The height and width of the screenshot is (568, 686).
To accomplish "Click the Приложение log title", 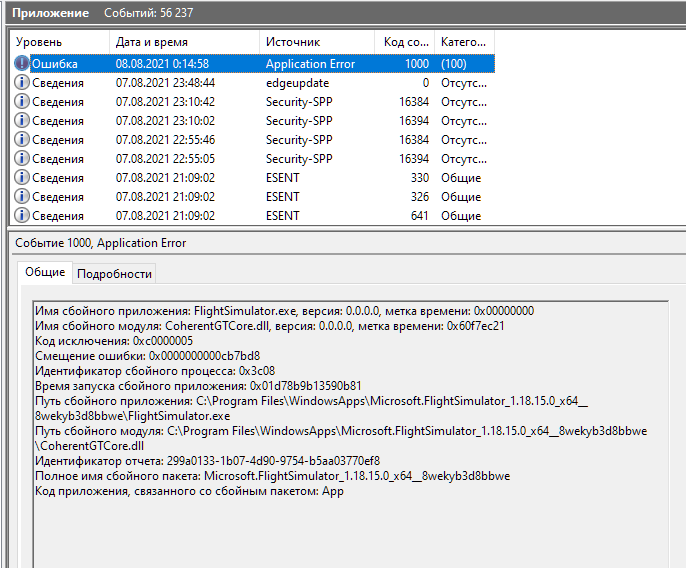I will tap(50, 13).
